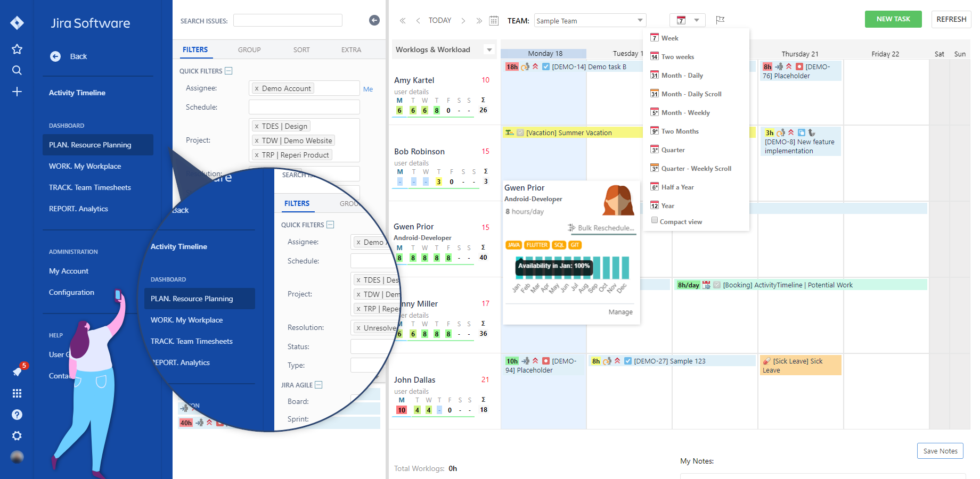Click the Back arrow icon

[55, 56]
